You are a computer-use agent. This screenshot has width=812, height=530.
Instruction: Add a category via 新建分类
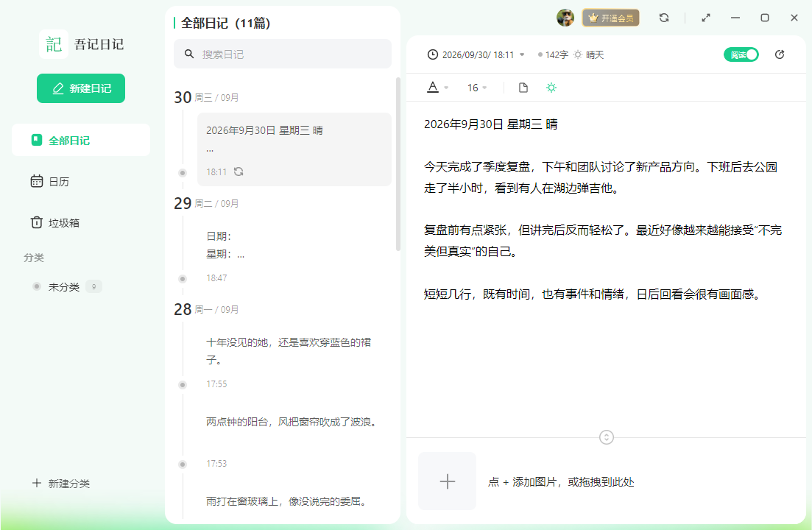click(61, 484)
